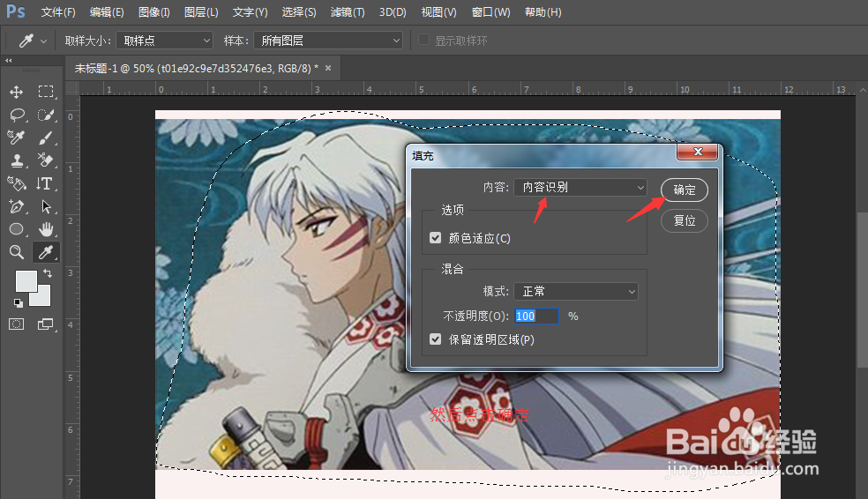Click the Photoshop Ps logo

pyautogui.click(x=16, y=11)
